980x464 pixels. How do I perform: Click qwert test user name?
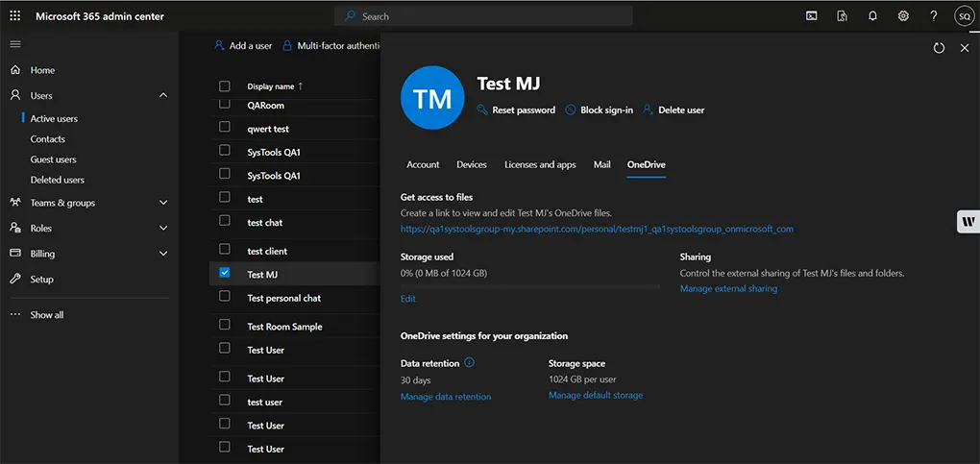[268, 129]
